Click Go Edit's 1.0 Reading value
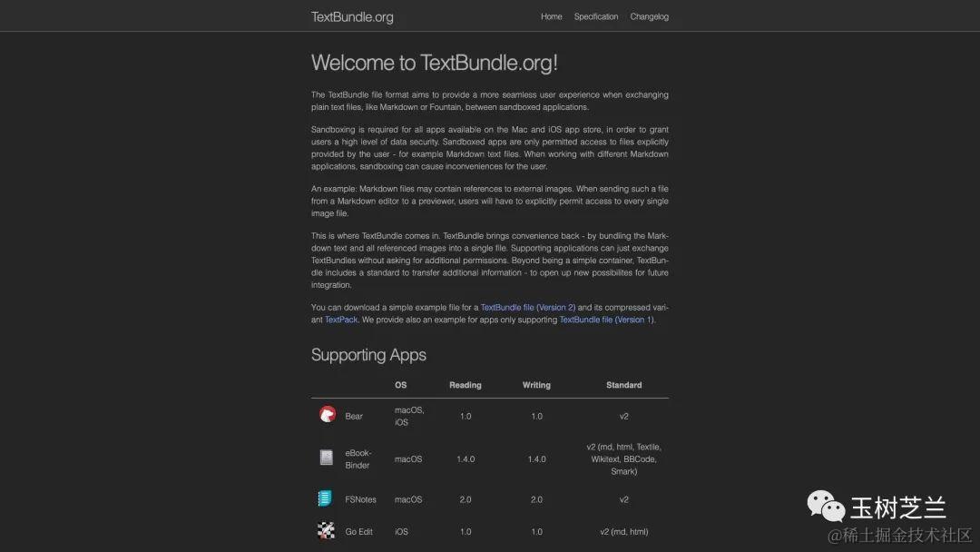The width and height of the screenshot is (980, 552). [x=465, y=532]
